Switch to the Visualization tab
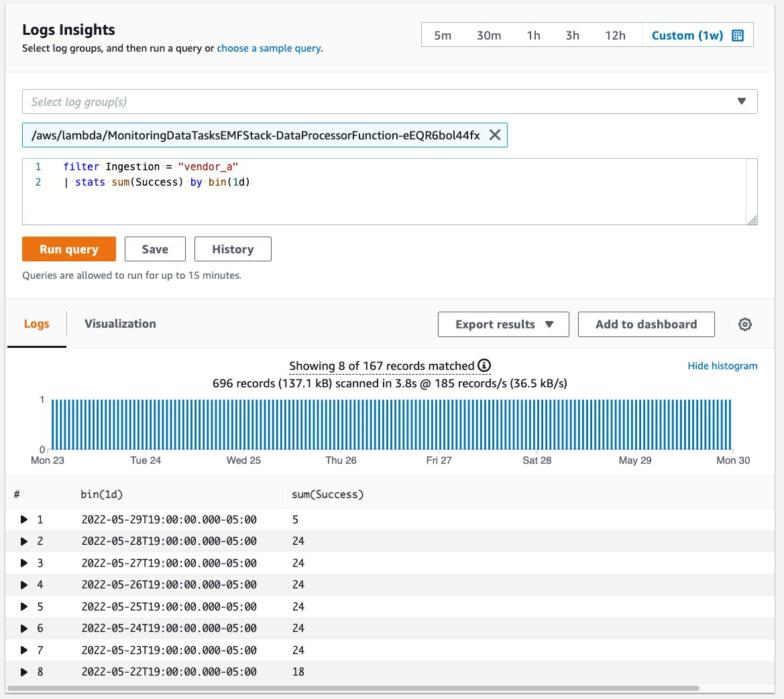 click(x=120, y=324)
